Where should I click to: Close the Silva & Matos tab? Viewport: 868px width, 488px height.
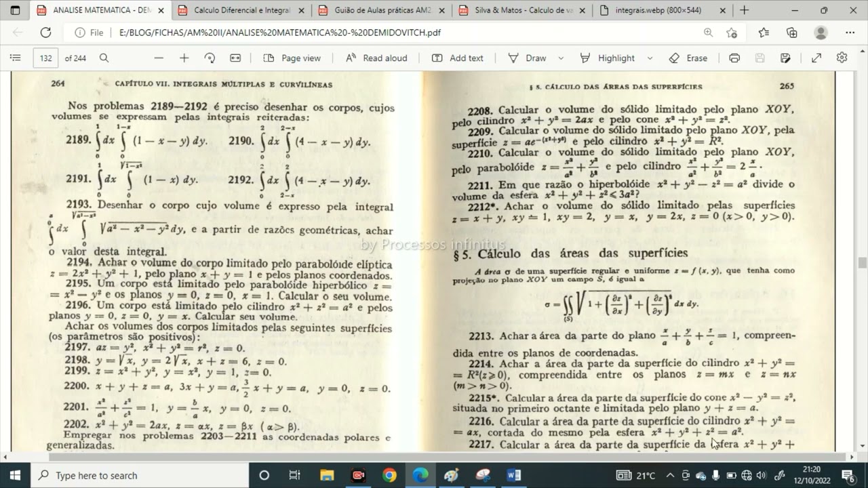pos(582,11)
